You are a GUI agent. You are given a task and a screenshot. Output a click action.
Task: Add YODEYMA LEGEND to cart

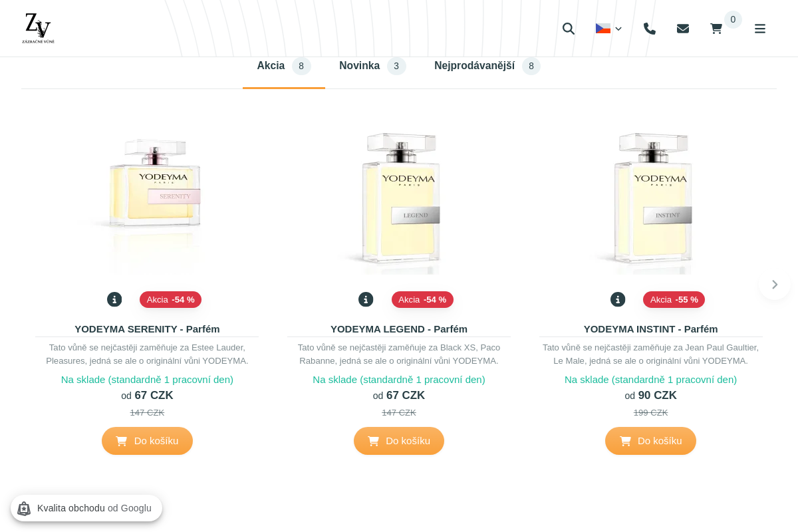click(399, 441)
